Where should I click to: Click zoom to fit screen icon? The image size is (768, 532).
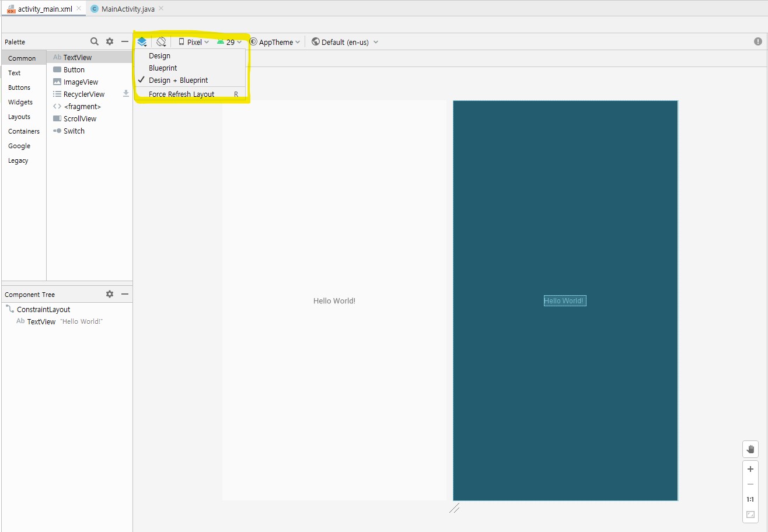click(750, 514)
